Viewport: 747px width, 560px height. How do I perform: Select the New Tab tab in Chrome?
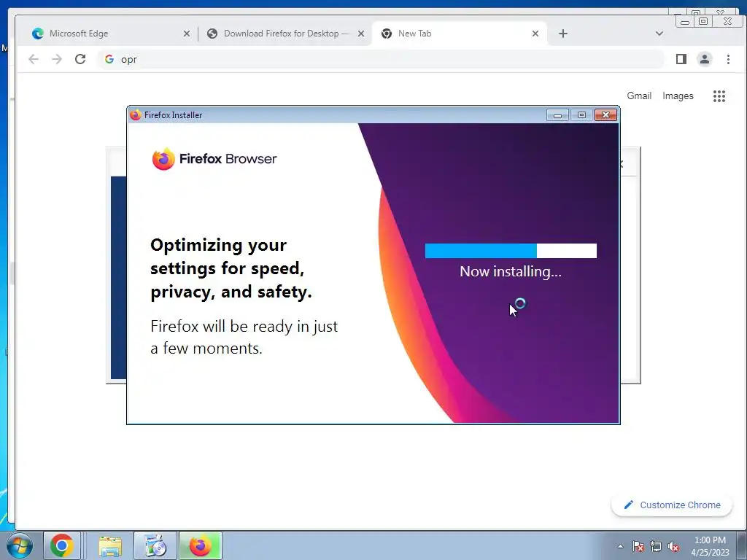click(460, 34)
